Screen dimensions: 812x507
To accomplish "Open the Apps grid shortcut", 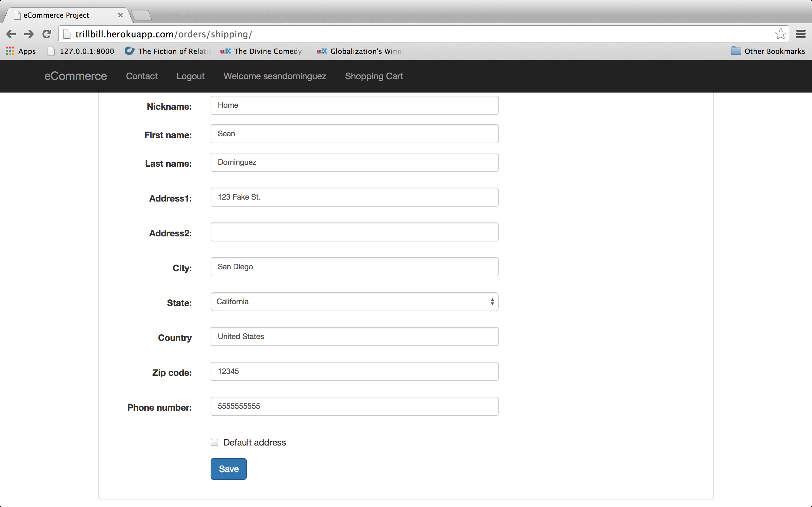I will [x=21, y=51].
